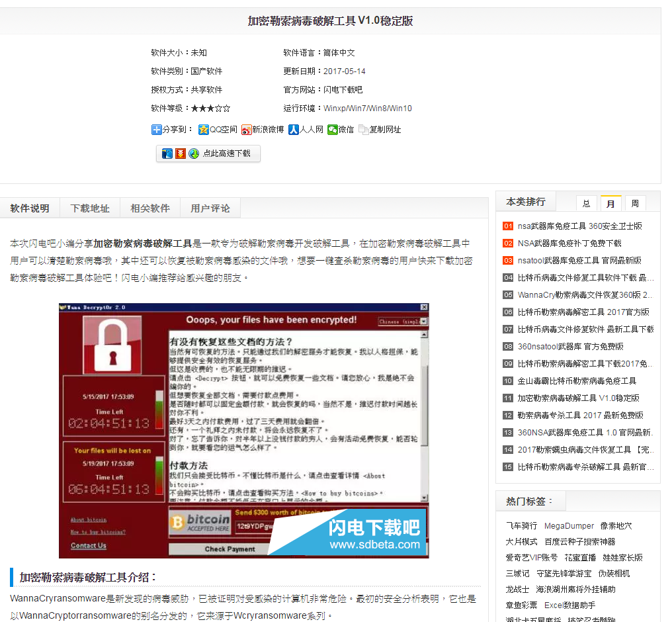Image resolution: width=672 pixels, height=622 pixels.
Task: Open rank 03 nsatool武器库免疫工具 官网最新版
Action: [x=579, y=260]
